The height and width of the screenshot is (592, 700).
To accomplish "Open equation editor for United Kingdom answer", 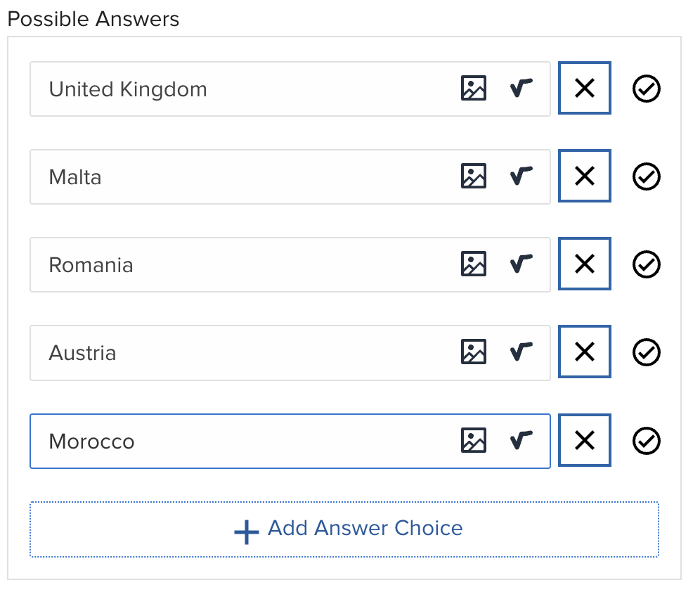I will 521,88.
